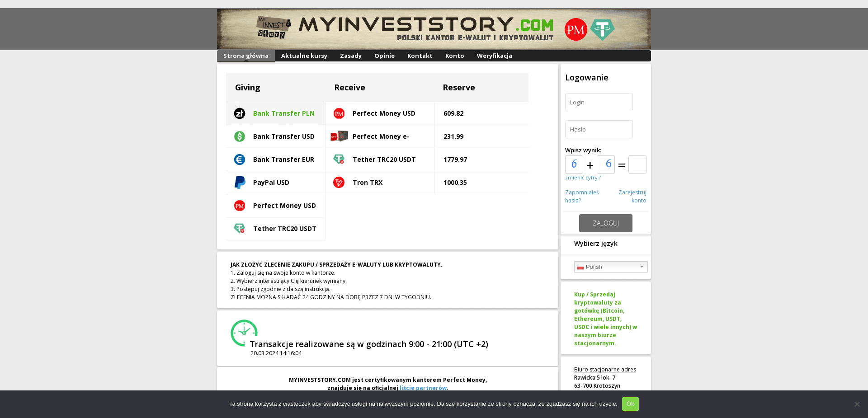Click the zmienić cyfry link under captcha

coord(583,178)
